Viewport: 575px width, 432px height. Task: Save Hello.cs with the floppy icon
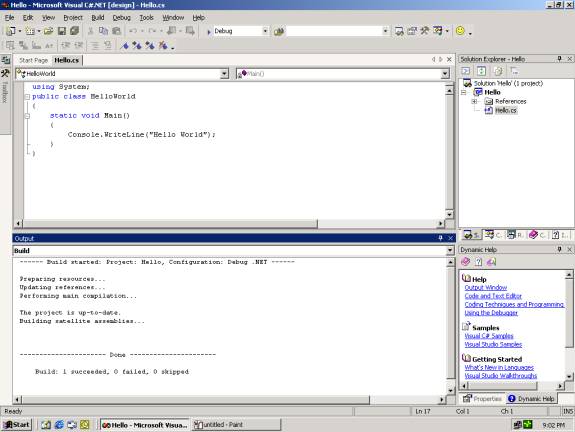click(x=62, y=31)
